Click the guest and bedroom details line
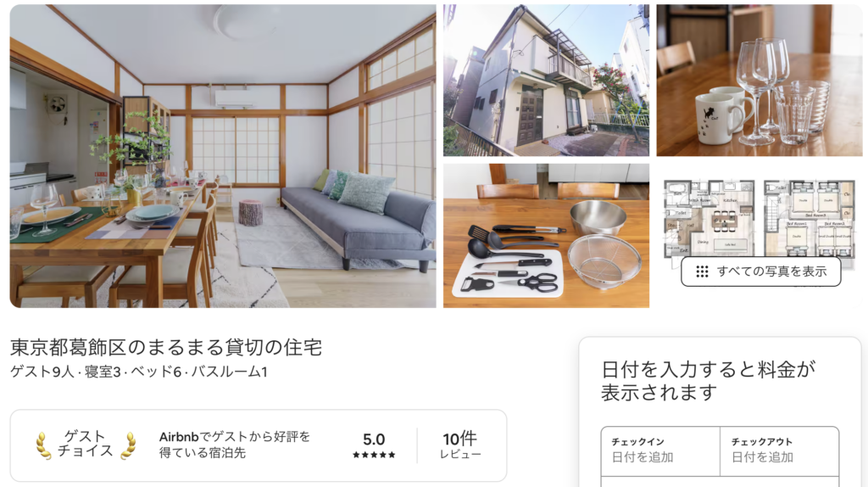The width and height of the screenshot is (868, 487). [138, 372]
